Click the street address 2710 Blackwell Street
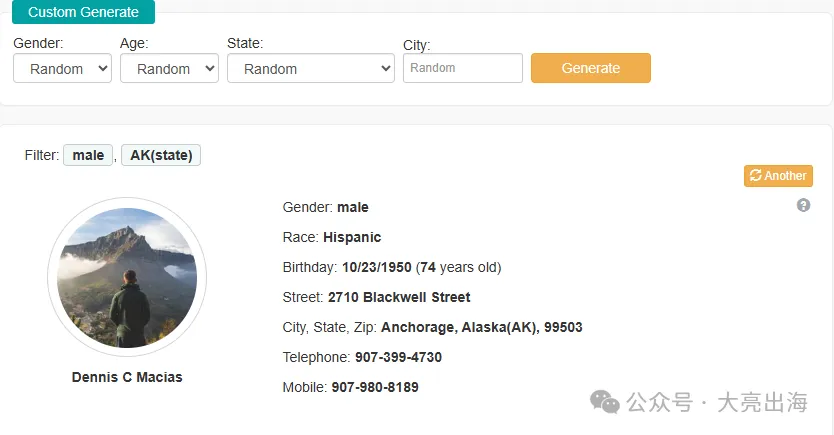 click(399, 297)
